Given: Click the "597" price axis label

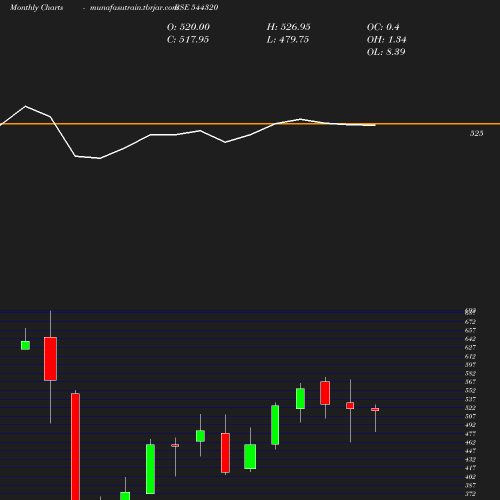Looking at the screenshot, I should click(470, 365).
